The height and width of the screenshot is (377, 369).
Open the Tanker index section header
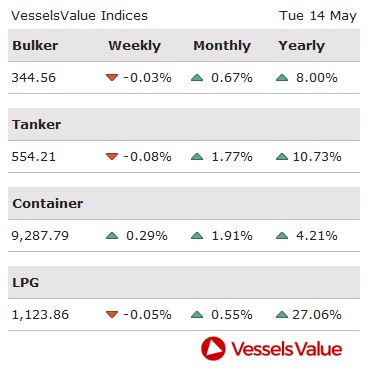tap(37, 124)
